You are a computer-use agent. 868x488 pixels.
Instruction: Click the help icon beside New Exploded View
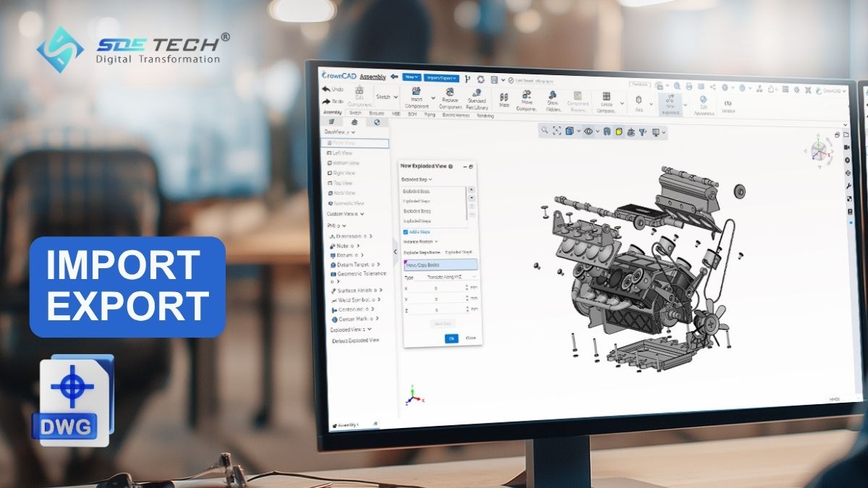[451, 166]
